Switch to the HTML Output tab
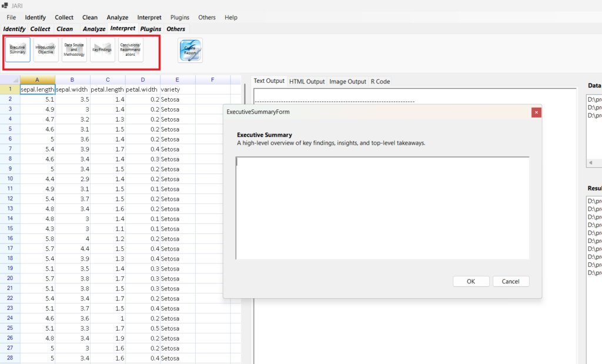Viewport: 602px width, 364px height. [307, 82]
